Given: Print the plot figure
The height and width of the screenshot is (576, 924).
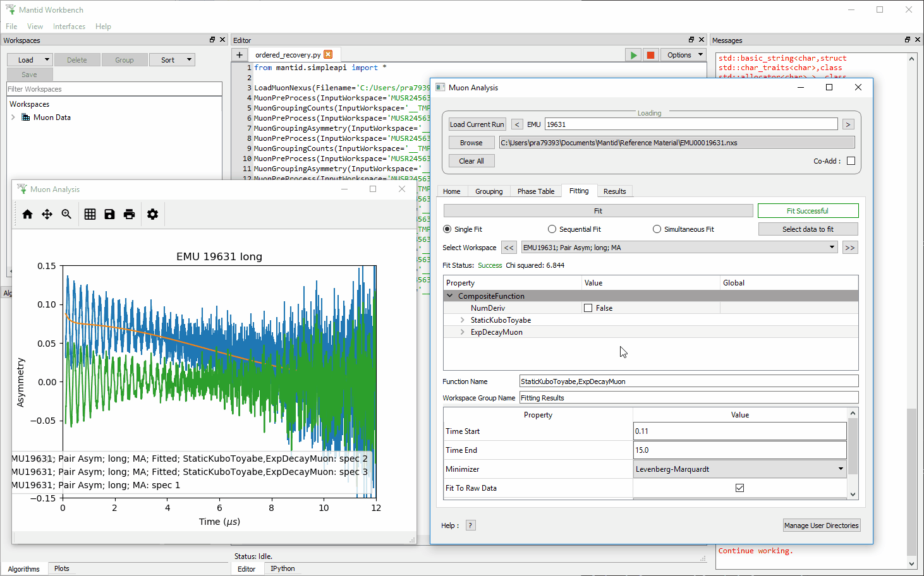Looking at the screenshot, I should point(129,215).
